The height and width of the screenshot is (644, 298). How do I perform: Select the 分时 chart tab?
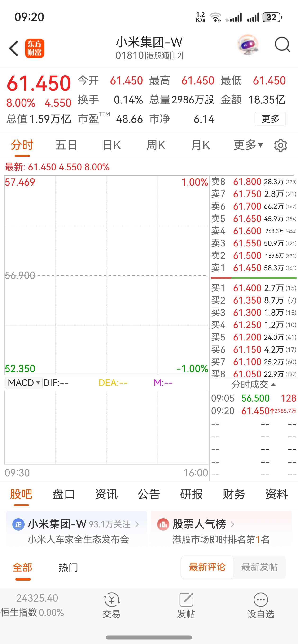(22, 145)
